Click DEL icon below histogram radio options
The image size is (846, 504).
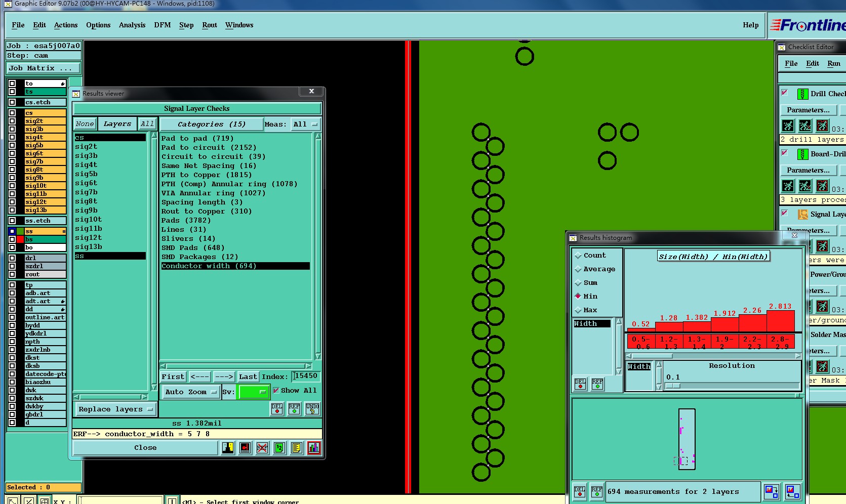(580, 384)
